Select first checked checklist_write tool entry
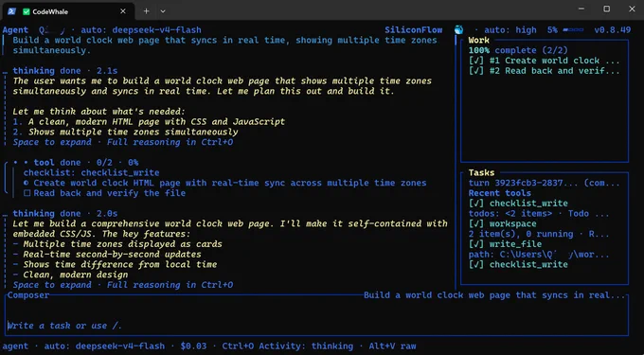This screenshot has width=644, height=355. (518, 204)
